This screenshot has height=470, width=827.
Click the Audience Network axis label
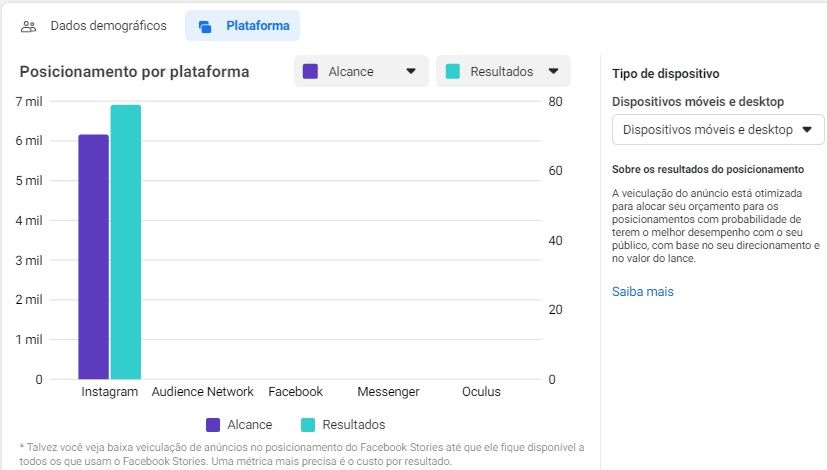coord(203,392)
